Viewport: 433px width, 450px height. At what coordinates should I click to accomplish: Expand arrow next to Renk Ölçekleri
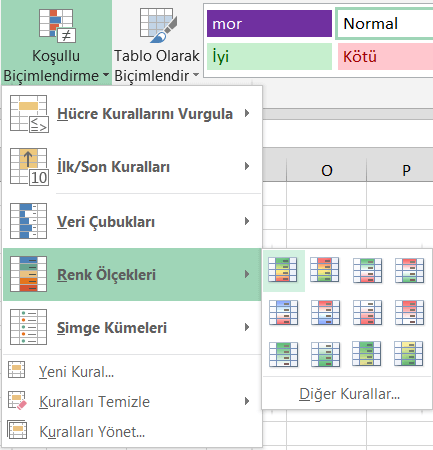pyautogui.click(x=247, y=274)
